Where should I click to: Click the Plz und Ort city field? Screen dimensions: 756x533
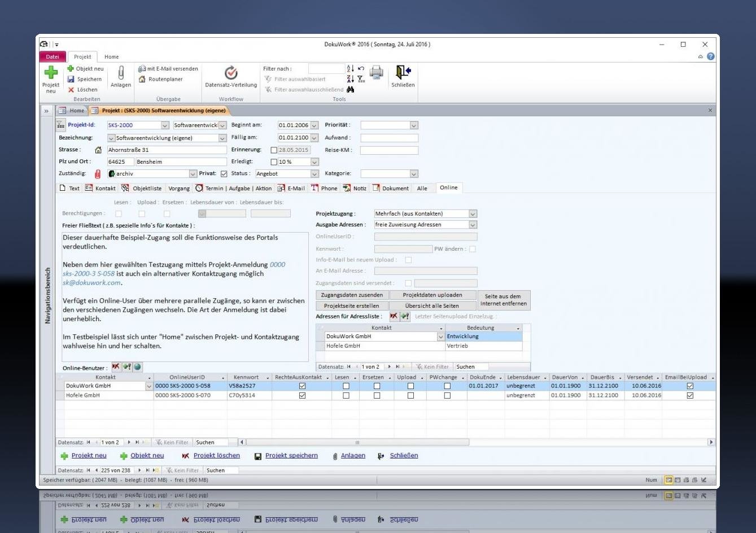(181, 162)
